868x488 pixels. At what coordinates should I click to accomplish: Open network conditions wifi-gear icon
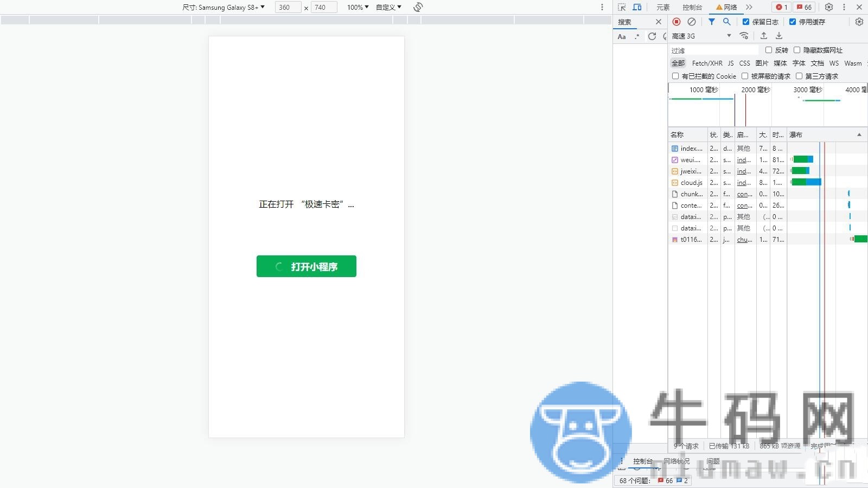click(x=744, y=36)
